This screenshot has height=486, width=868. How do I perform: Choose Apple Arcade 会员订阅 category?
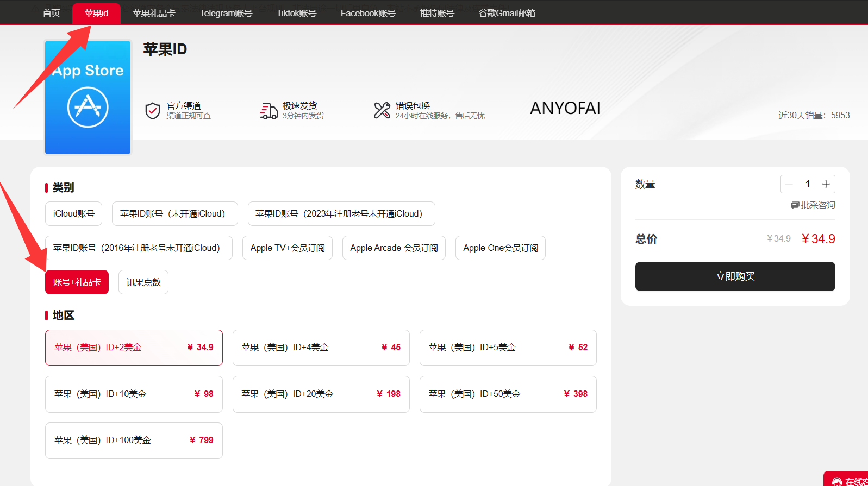click(x=394, y=248)
